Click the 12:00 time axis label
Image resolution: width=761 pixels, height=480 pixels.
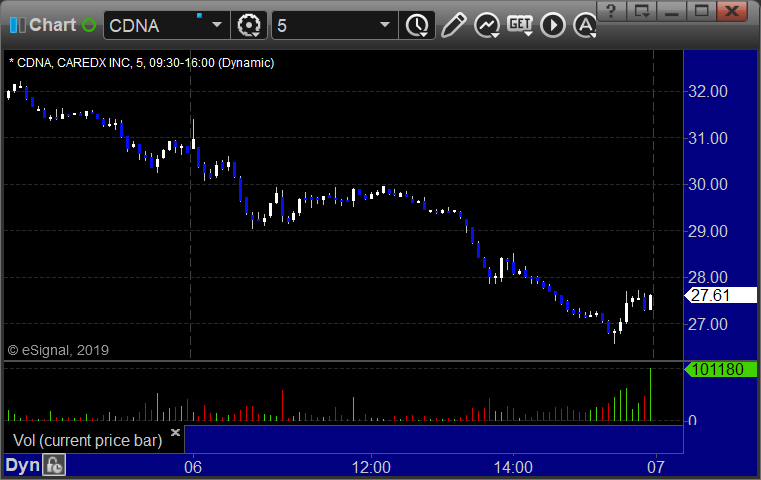[x=371, y=467]
